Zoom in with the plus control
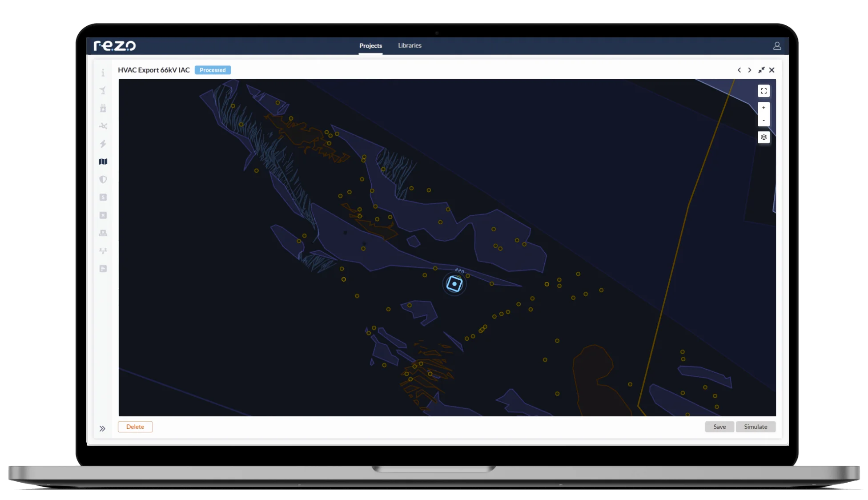Viewport: 868px width, 500px height. [x=764, y=108]
